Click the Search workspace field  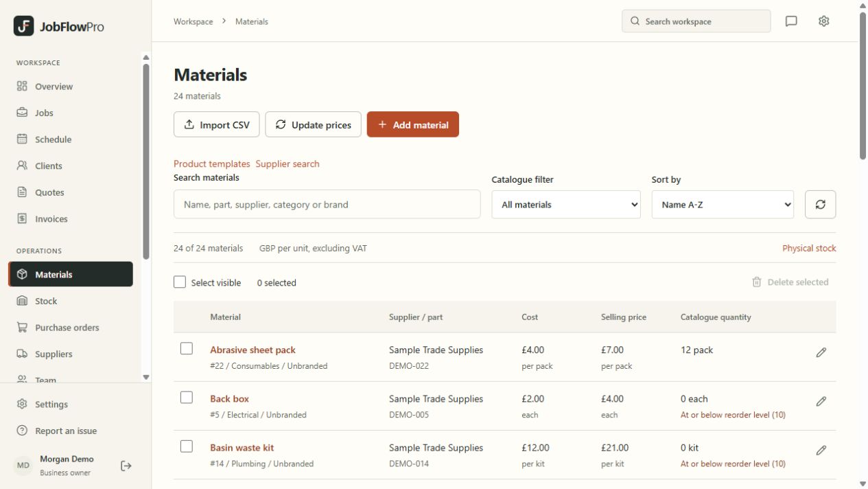[696, 21]
